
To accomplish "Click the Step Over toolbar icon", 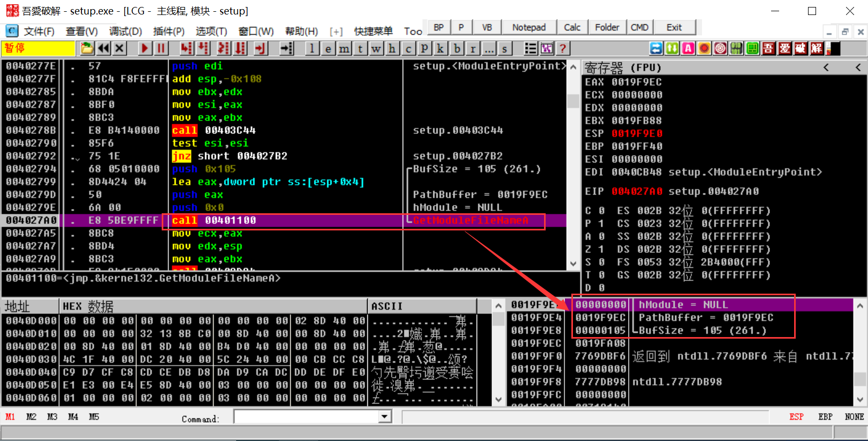I will tap(203, 49).
